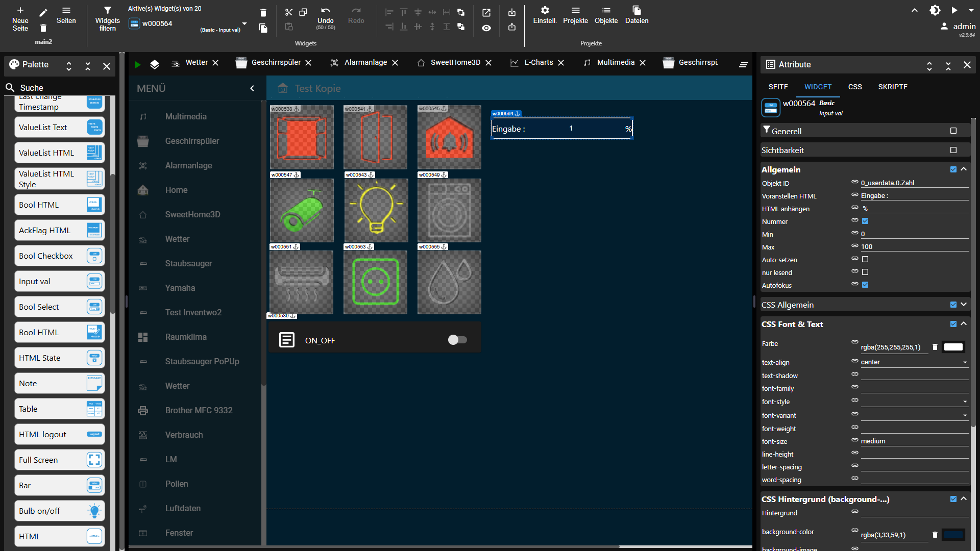Click the ON_OFF toggle switch
Screen dimensions: 980x551
pos(458,340)
